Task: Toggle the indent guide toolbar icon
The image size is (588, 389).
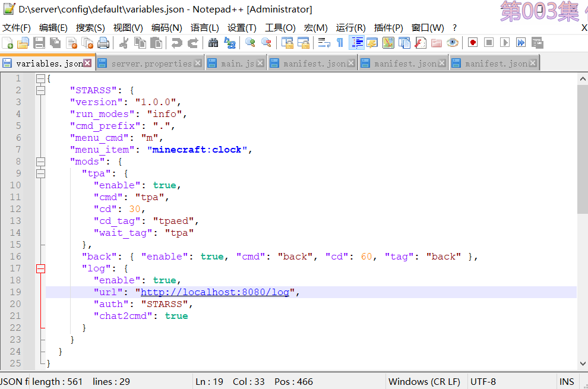Action: click(356, 43)
